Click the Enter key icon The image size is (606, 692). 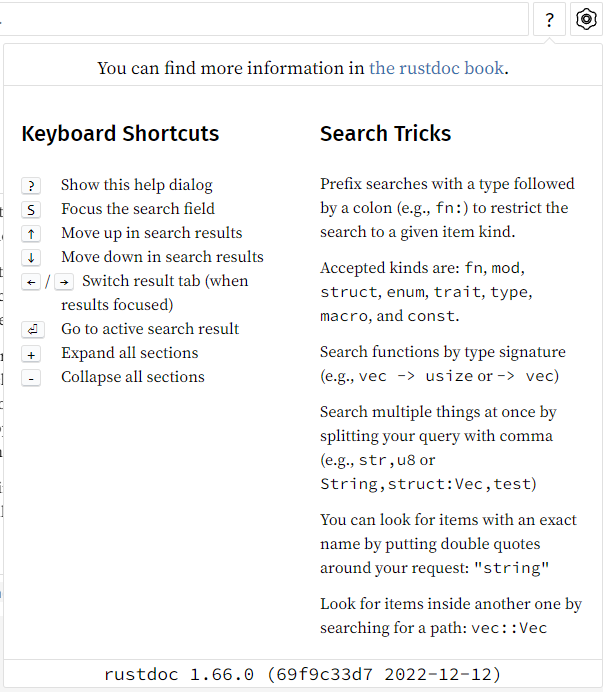pos(31,329)
